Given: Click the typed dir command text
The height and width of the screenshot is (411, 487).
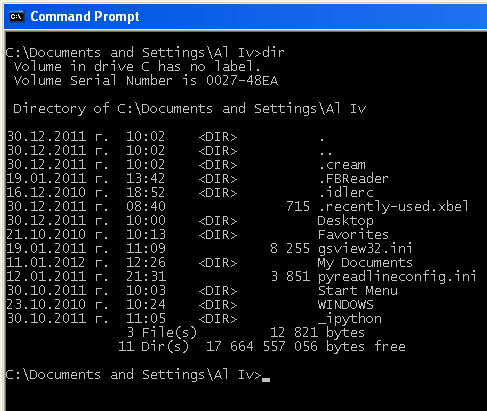Looking at the screenshot, I should (273, 53).
